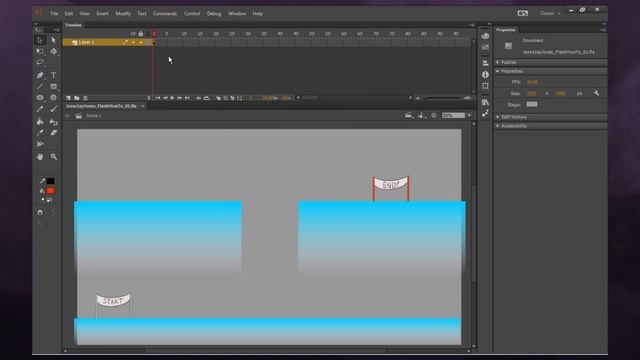Toggle Layer 1 visibility dot

click(133, 42)
